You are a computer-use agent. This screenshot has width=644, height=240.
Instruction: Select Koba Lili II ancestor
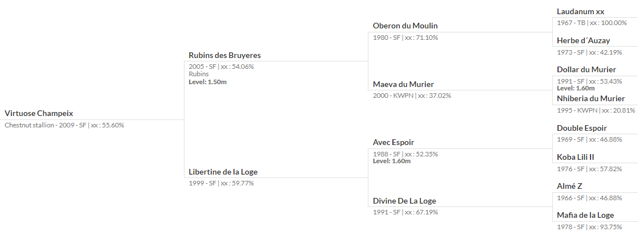point(576,157)
